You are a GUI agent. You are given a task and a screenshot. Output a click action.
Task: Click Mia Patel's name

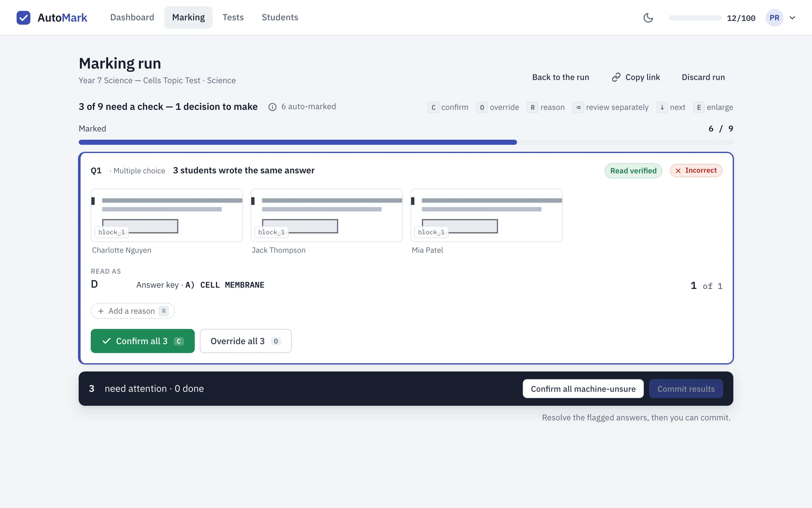coord(427,250)
